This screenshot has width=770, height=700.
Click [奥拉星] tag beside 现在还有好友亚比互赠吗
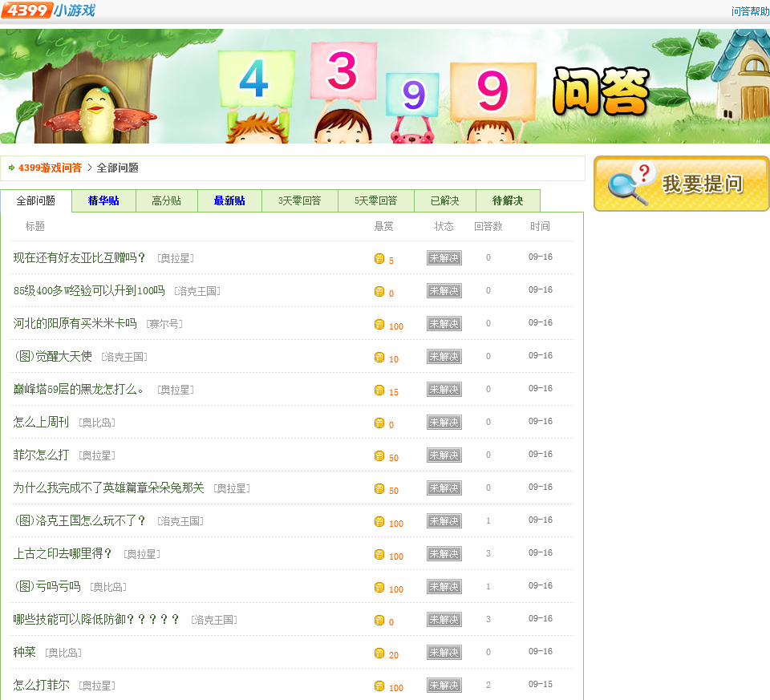click(176, 258)
